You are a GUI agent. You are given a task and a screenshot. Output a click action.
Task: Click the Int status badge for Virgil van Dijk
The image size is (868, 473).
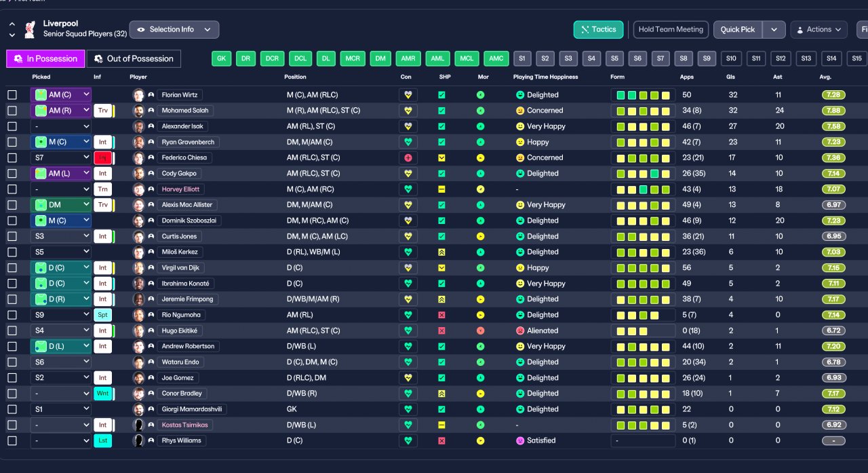point(102,267)
